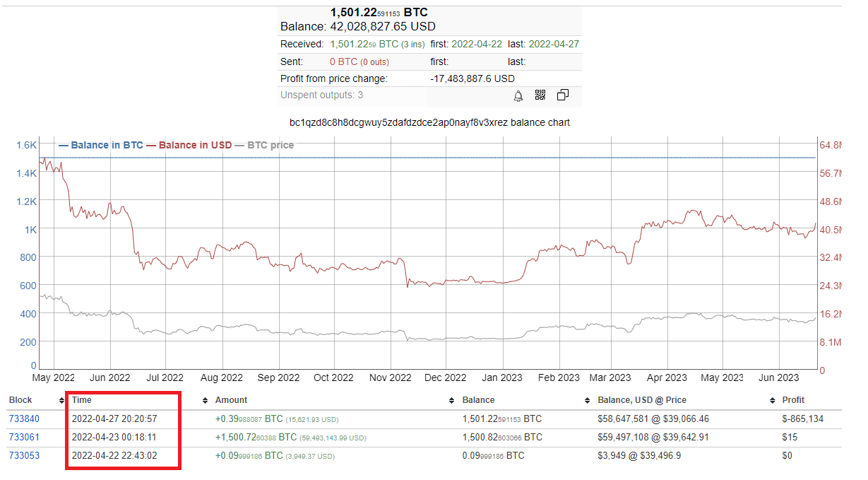
Task: Click last received date 2022-04-27
Action: click(554, 45)
